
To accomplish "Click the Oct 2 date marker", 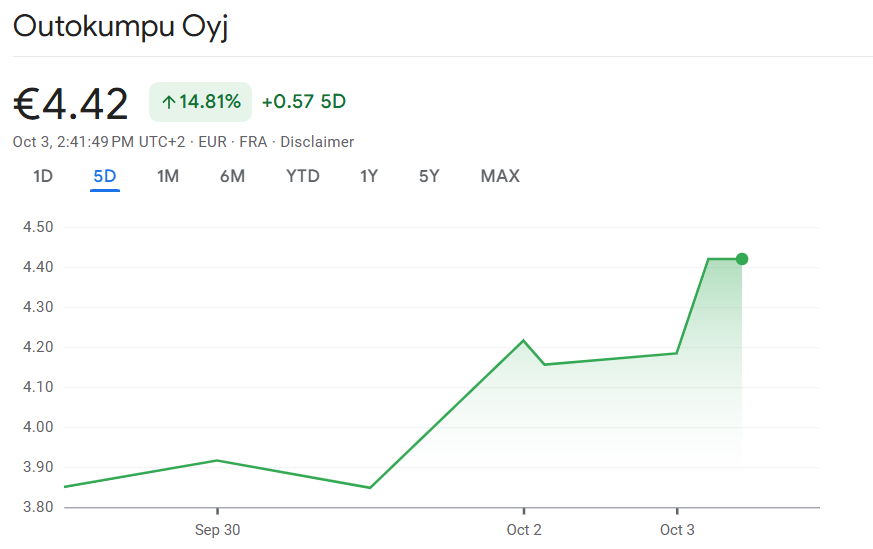I will pyautogui.click(x=524, y=530).
